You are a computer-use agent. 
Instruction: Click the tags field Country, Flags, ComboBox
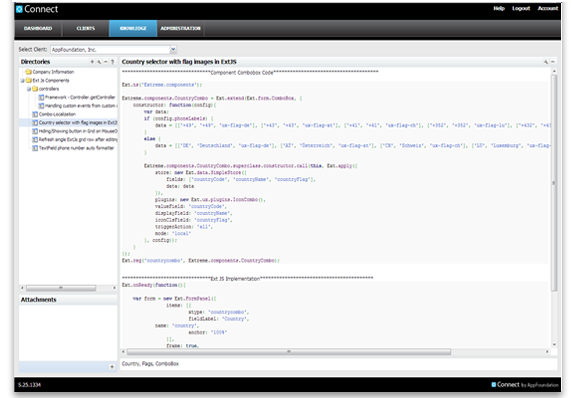click(338, 364)
